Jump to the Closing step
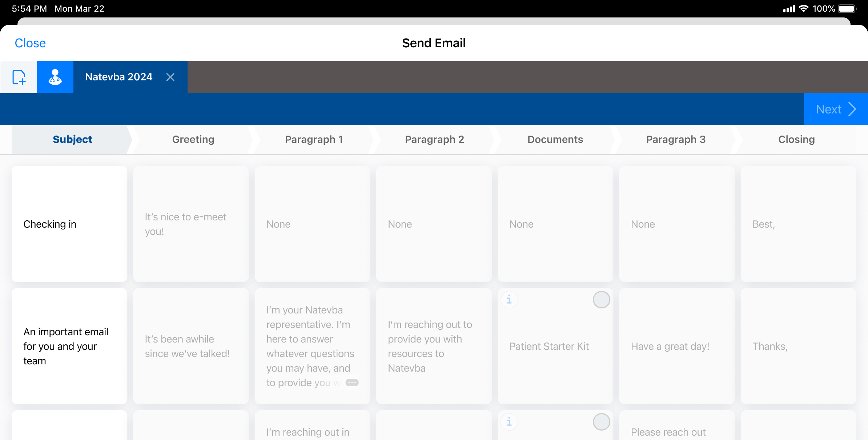Screen dimensions: 868x440 (796, 140)
